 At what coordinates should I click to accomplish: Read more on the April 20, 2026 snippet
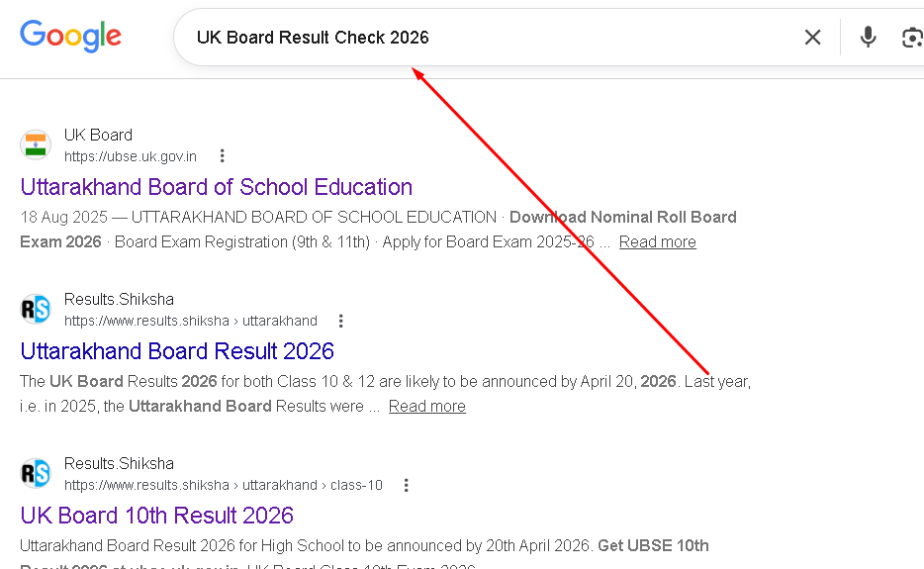tap(427, 407)
